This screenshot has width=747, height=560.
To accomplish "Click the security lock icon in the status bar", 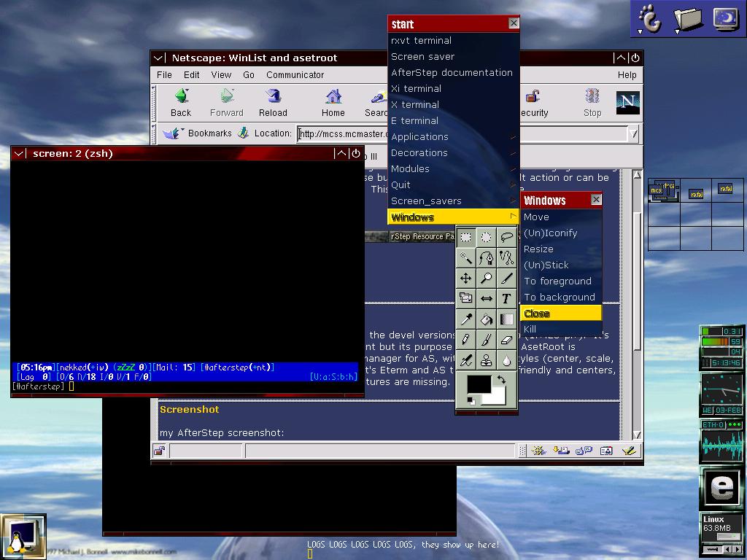I will (x=159, y=451).
